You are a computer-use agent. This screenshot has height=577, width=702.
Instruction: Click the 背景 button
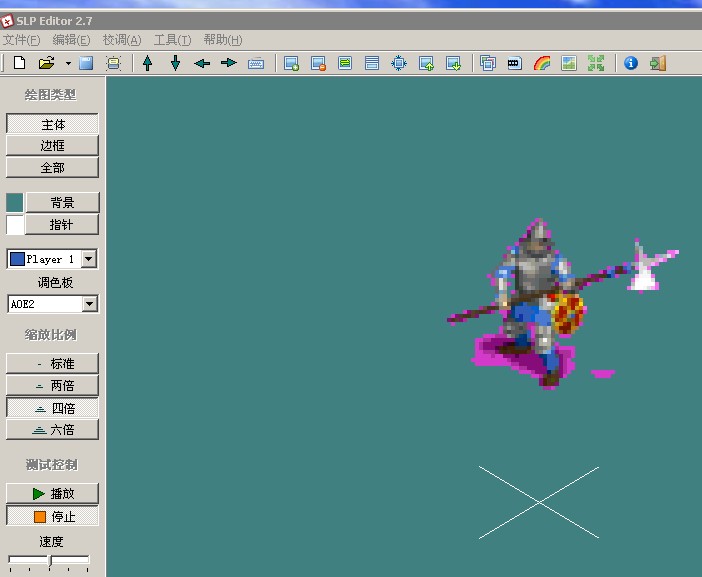click(62, 202)
